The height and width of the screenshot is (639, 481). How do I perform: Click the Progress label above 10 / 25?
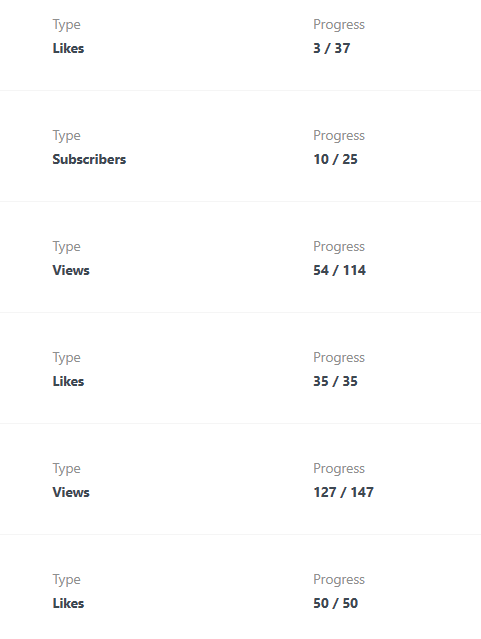point(339,136)
